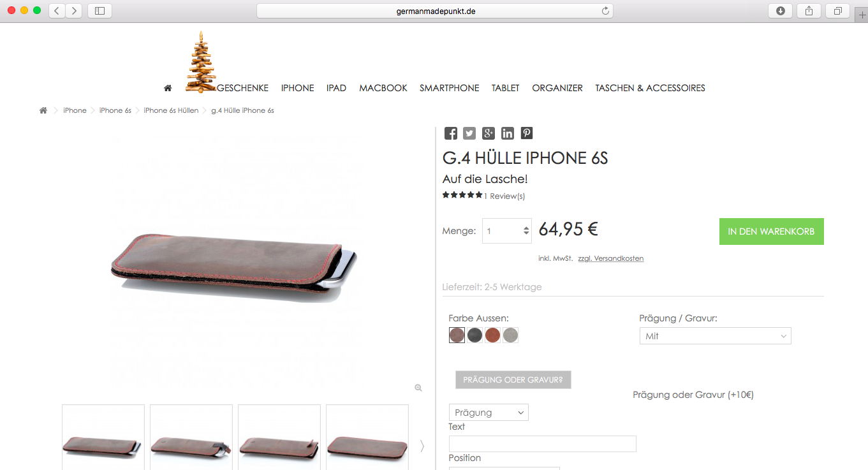Expand the Prägung type dropdown

tap(489, 413)
